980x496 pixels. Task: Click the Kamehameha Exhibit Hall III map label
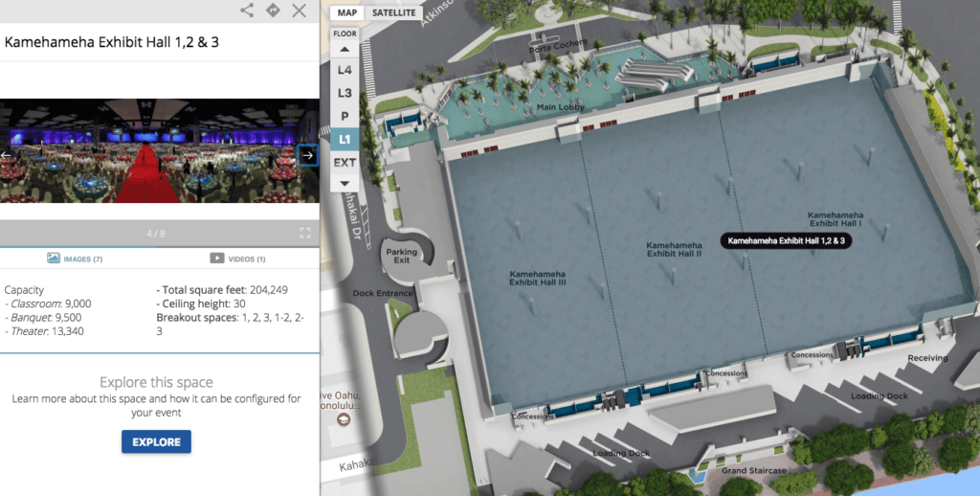coord(538,279)
